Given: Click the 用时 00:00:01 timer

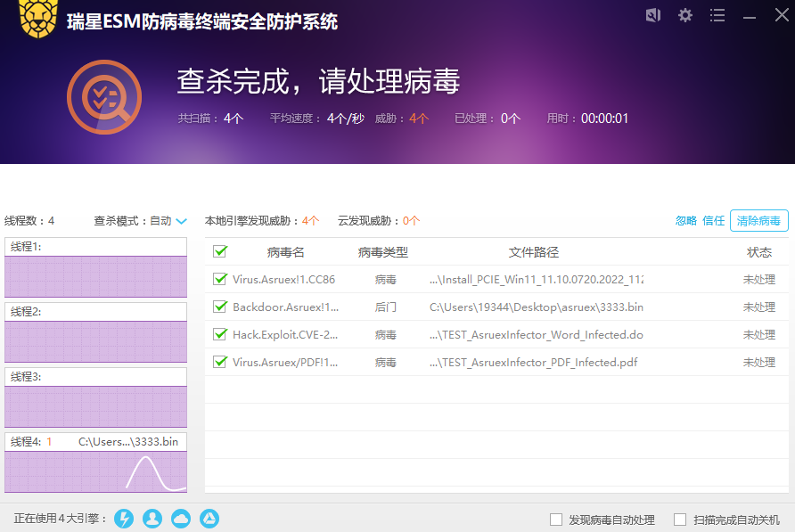Looking at the screenshot, I should point(587,119).
